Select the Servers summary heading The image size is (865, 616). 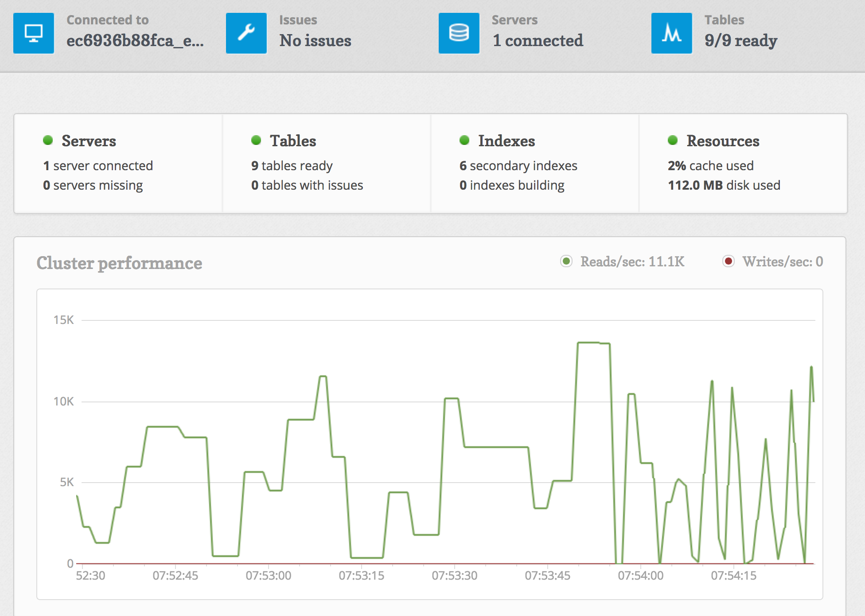(89, 141)
